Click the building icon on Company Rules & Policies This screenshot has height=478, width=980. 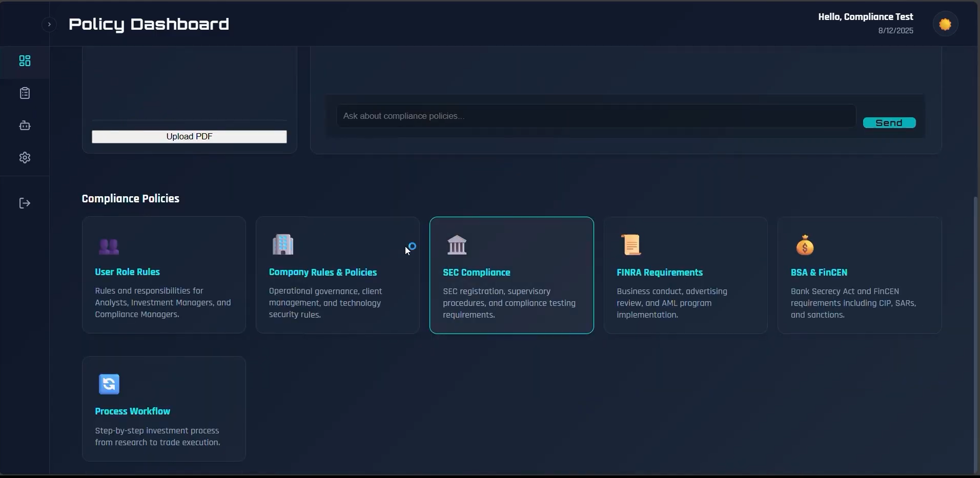282,244
